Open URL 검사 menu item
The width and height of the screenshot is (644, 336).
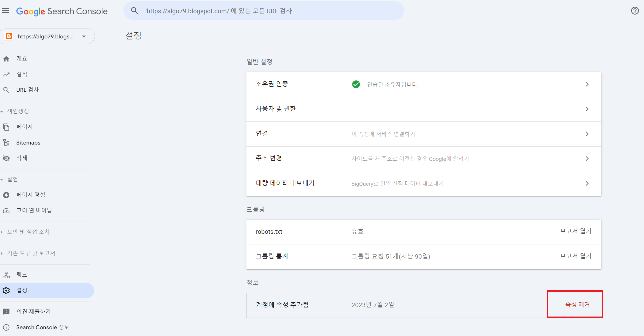click(27, 90)
